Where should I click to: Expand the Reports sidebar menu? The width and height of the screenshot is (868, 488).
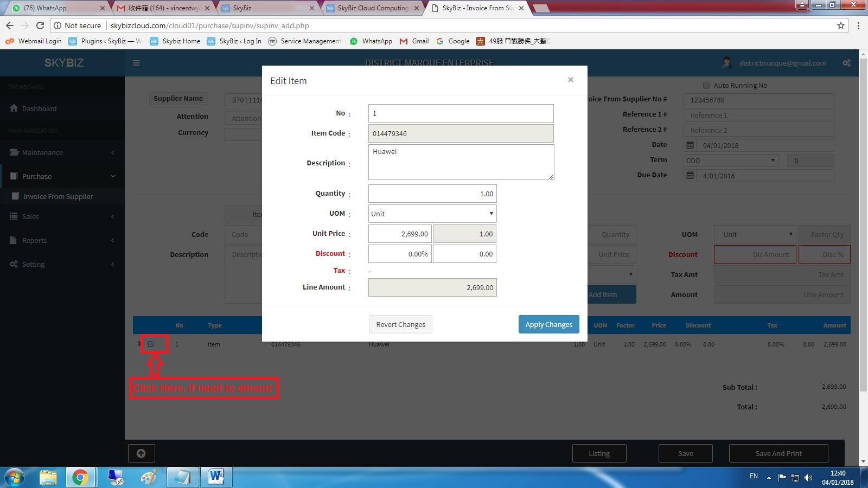(62, 240)
